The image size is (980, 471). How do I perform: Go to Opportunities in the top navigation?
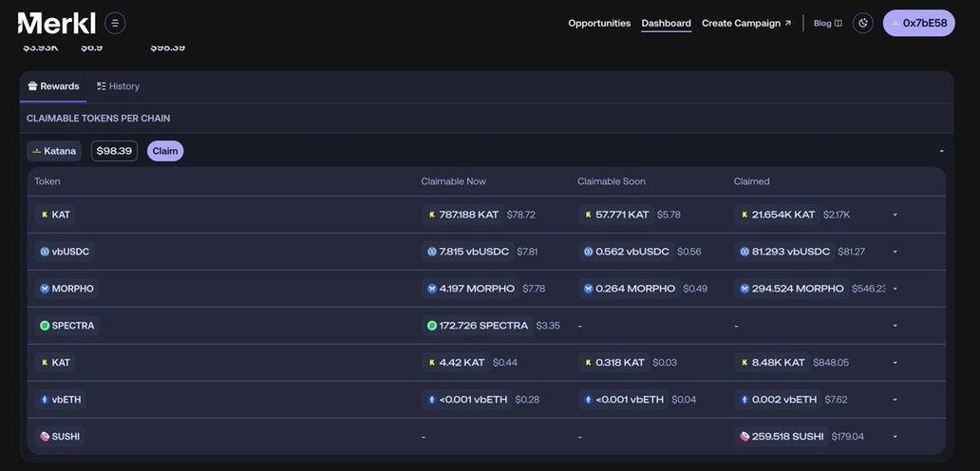599,23
